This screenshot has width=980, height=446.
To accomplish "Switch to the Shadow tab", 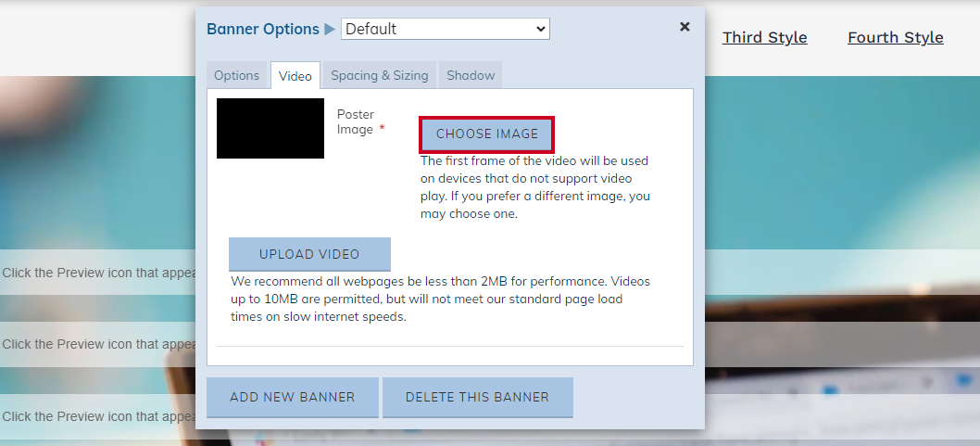I will pyautogui.click(x=471, y=76).
